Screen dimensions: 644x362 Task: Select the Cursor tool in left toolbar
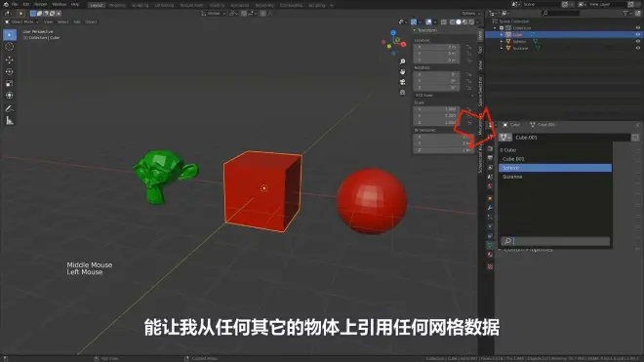pyautogui.click(x=10, y=47)
